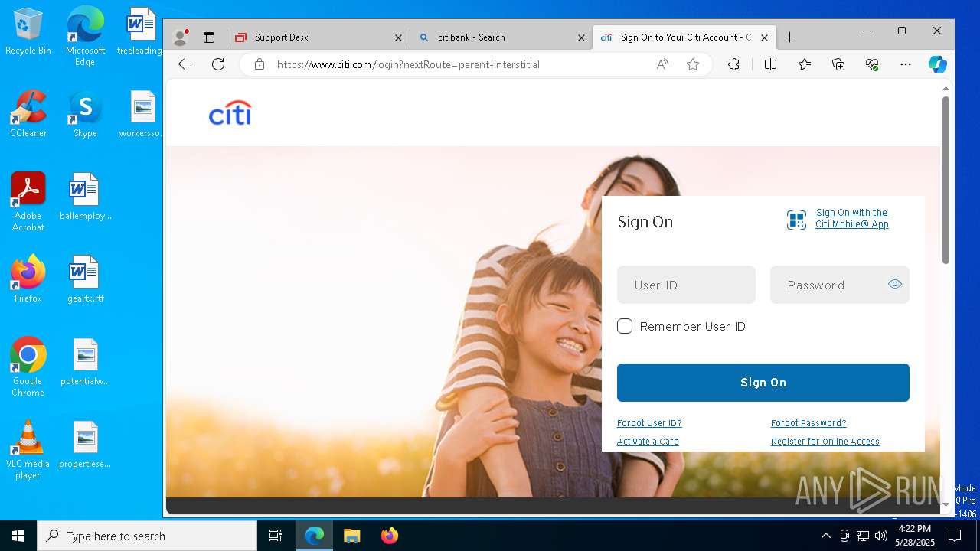Select the Firefox desktop shortcut
Screen dimensions: 980x551
coord(28,279)
